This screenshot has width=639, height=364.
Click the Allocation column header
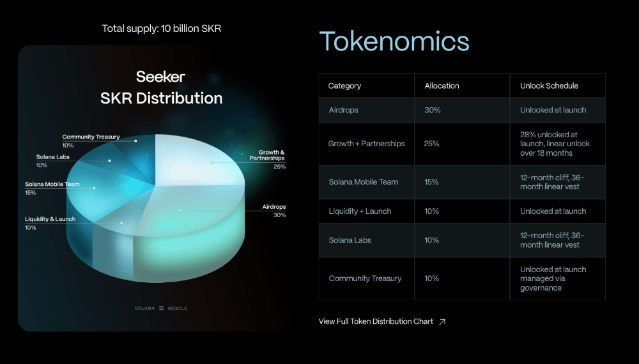[442, 86]
